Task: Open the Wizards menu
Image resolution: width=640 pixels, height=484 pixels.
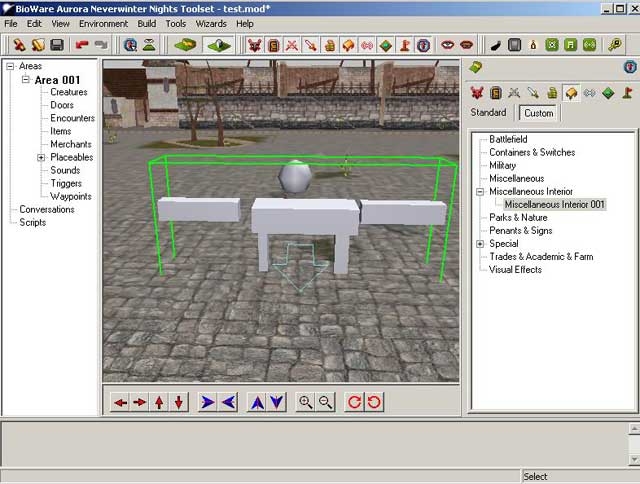Action: [211, 23]
